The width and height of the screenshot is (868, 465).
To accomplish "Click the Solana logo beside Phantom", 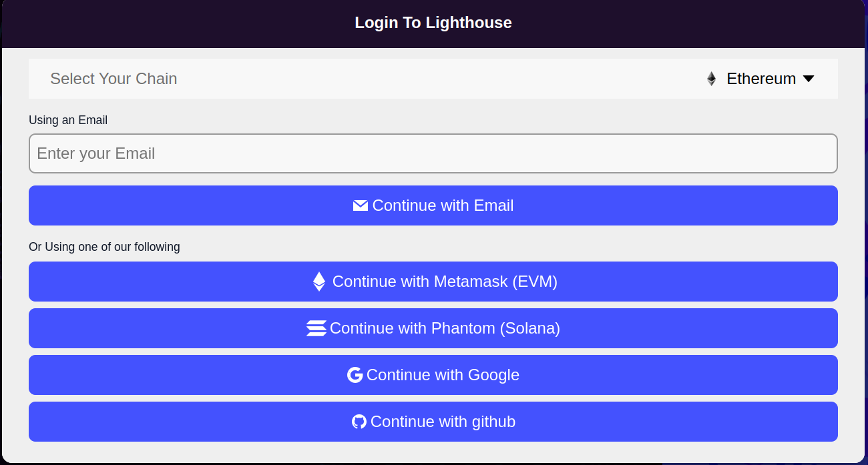I will click(316, 328).
